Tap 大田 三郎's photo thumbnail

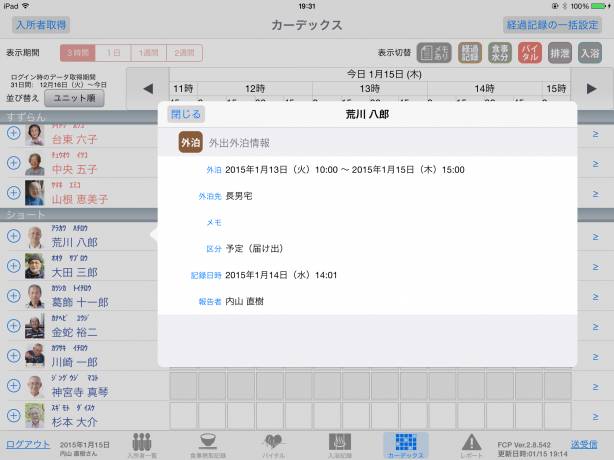click(35, 265)
